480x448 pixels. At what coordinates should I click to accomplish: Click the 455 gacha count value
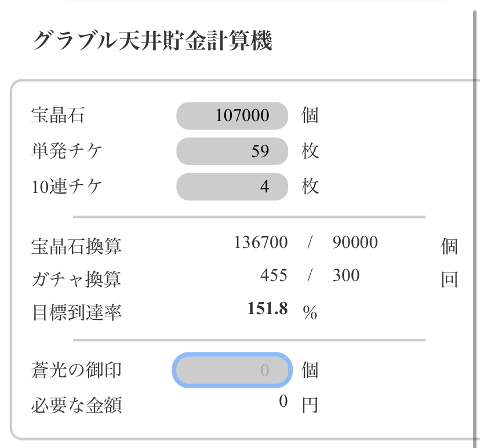pyautogui.click(x=274, y=276)
